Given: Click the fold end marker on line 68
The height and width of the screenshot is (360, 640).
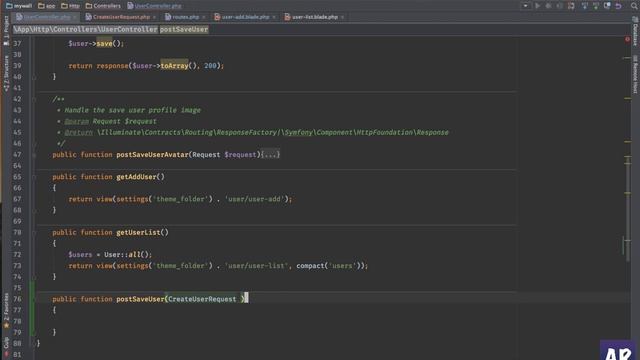Looking at the screenshot, I should pos(34,211).
